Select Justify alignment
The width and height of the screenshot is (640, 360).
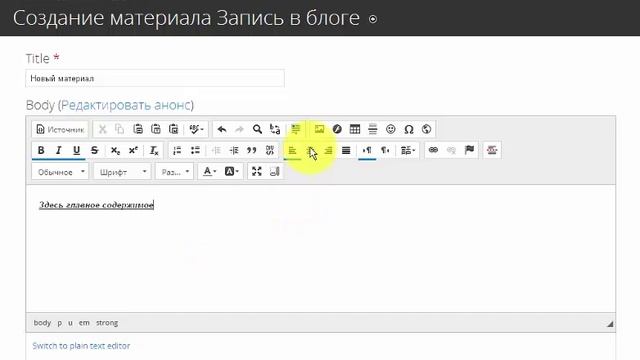pos(346,150)
